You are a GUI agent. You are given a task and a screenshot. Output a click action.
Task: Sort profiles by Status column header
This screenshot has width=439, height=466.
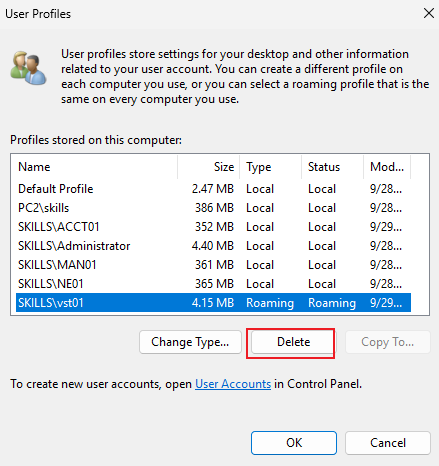point(333,167)
